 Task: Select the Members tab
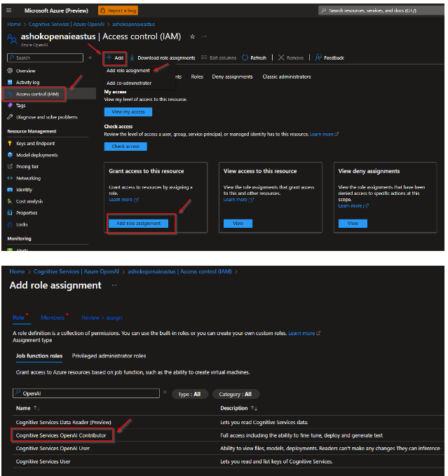53,318
